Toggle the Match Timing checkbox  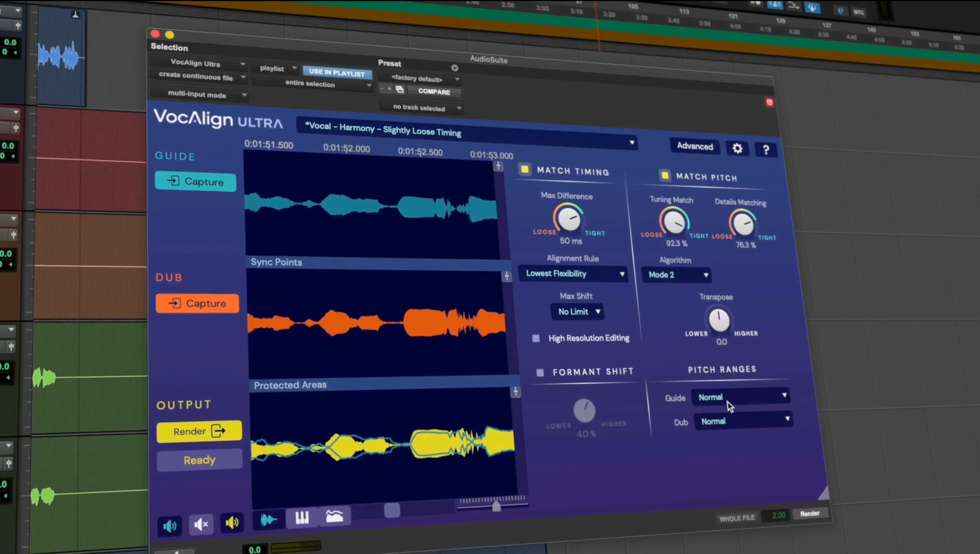pos(525,169)
